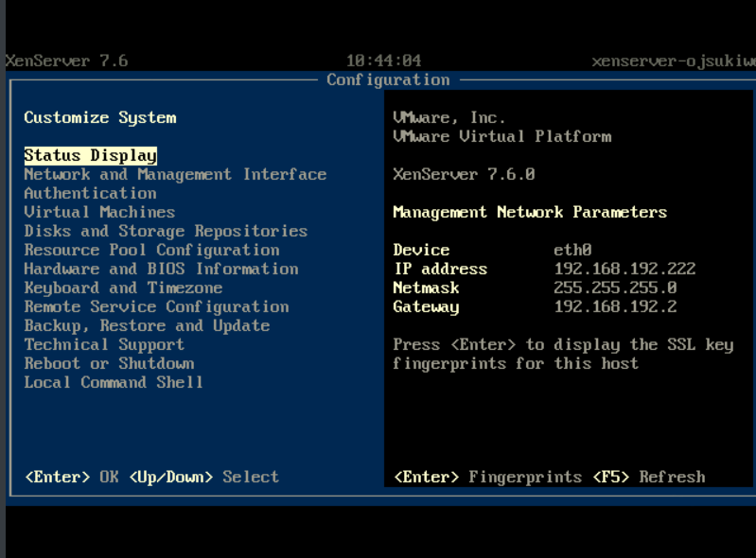The image size is (756, 558).
Task: Click the VMware Virtual Platform text
Action: 502,137
